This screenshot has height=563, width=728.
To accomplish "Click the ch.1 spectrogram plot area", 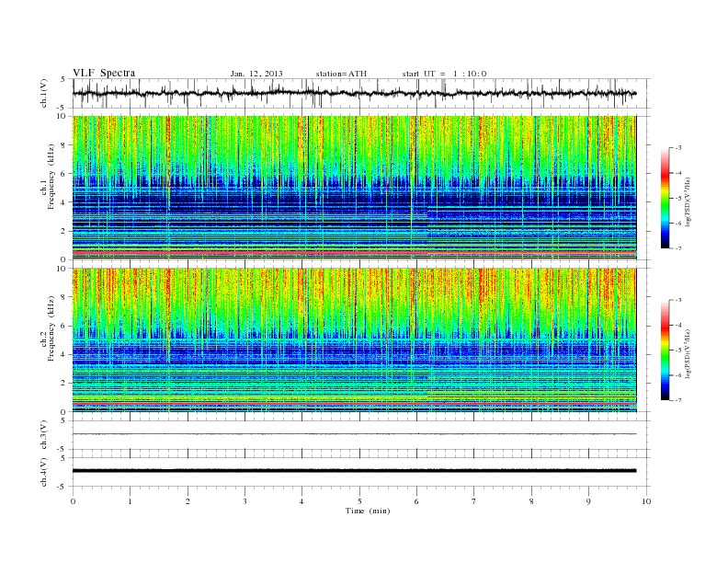I will tap(354, 188).
